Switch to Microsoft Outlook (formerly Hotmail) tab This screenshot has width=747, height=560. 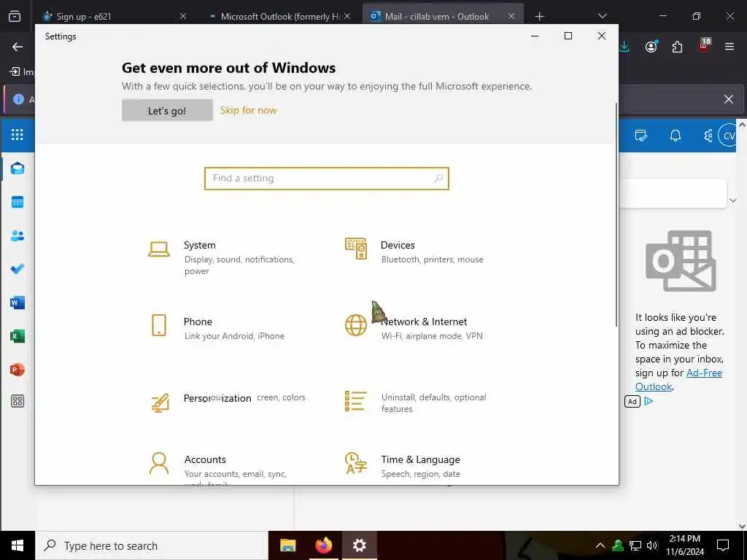[280, 16]
